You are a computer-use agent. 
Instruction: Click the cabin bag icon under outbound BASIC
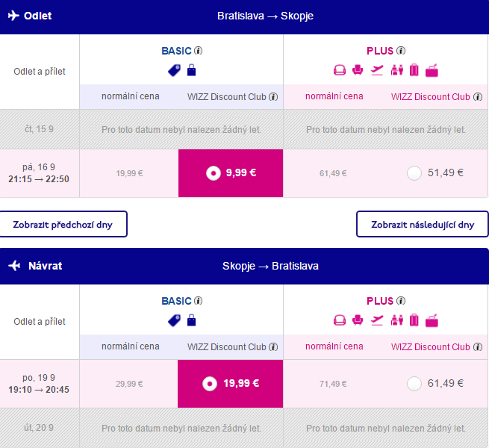tap(191, 70)
